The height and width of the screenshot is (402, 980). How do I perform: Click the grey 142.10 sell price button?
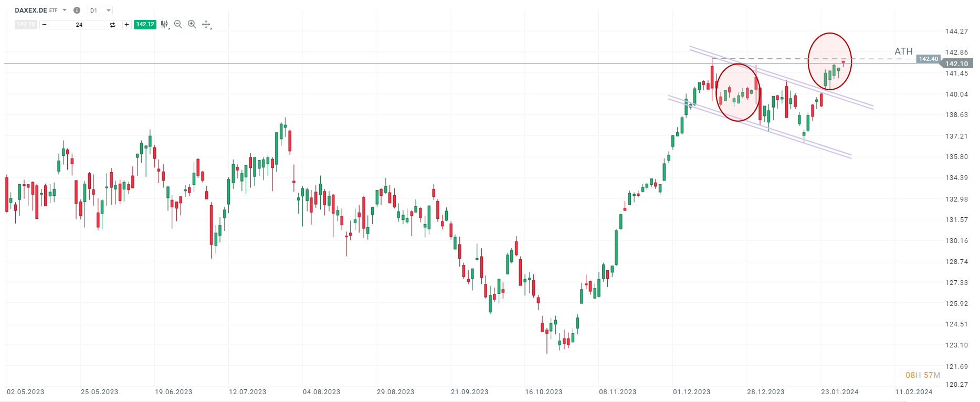[x=26, y=24]
